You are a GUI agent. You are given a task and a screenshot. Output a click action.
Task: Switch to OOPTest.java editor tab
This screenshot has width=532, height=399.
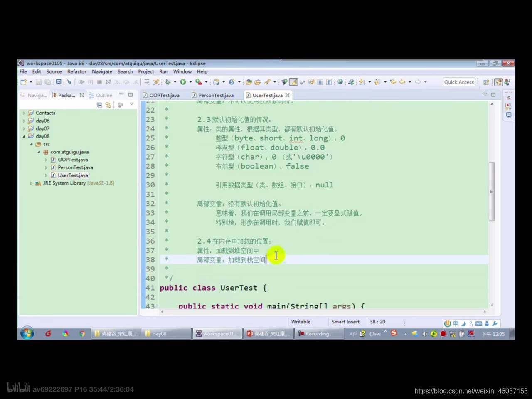[164, 95]
